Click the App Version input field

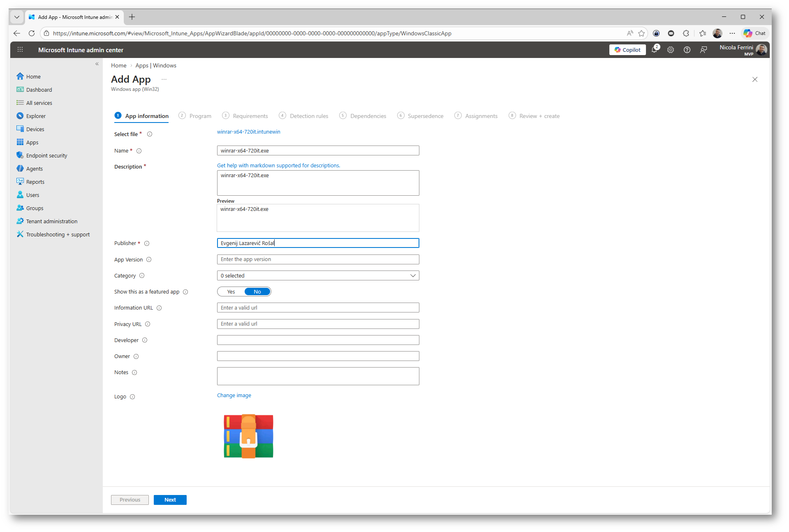(318, 259)
